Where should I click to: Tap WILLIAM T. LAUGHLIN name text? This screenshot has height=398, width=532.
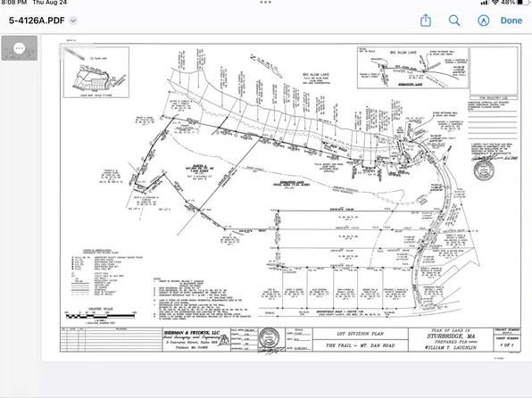coord(451,347)
